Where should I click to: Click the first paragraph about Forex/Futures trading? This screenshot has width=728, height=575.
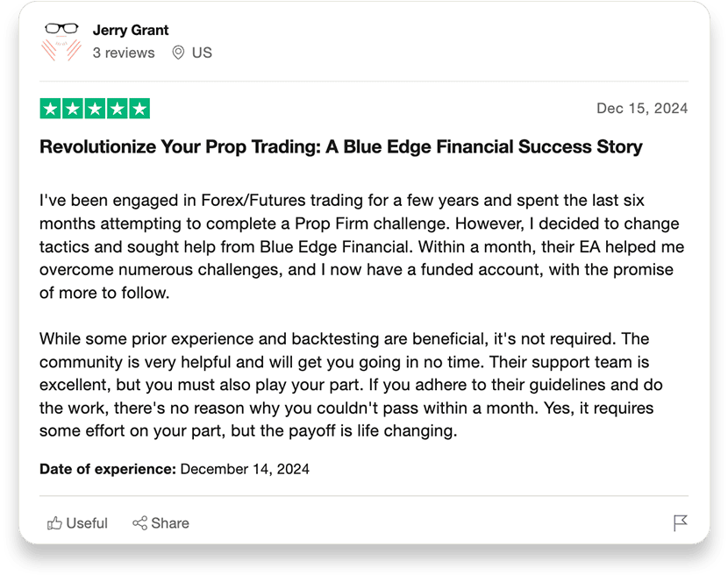tap(361, 246)
